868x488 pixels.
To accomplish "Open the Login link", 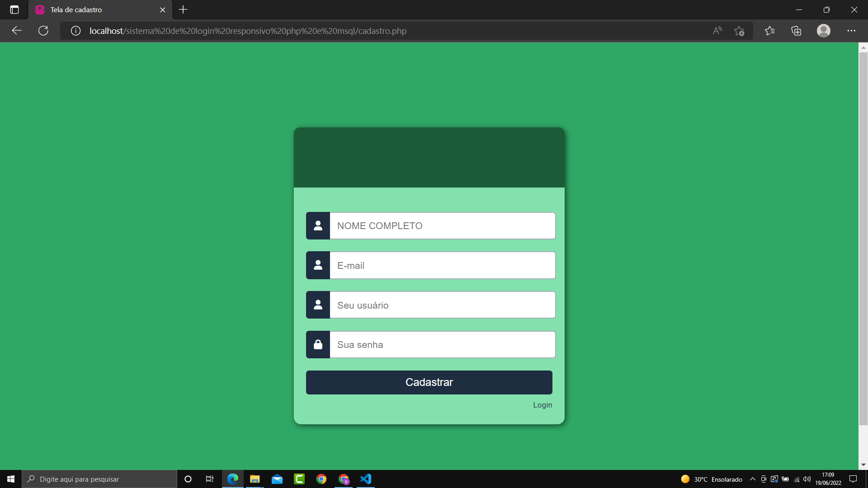I will pos(542,405).
